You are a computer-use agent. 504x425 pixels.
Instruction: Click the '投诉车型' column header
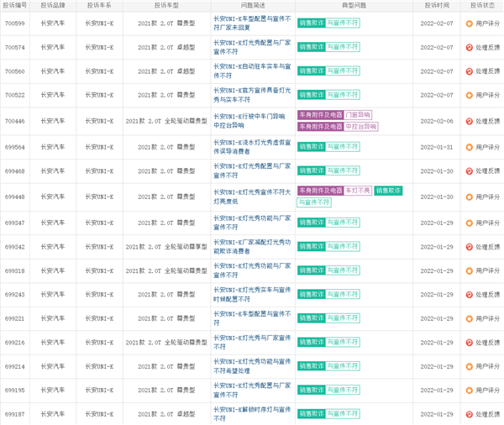[166, 6]
